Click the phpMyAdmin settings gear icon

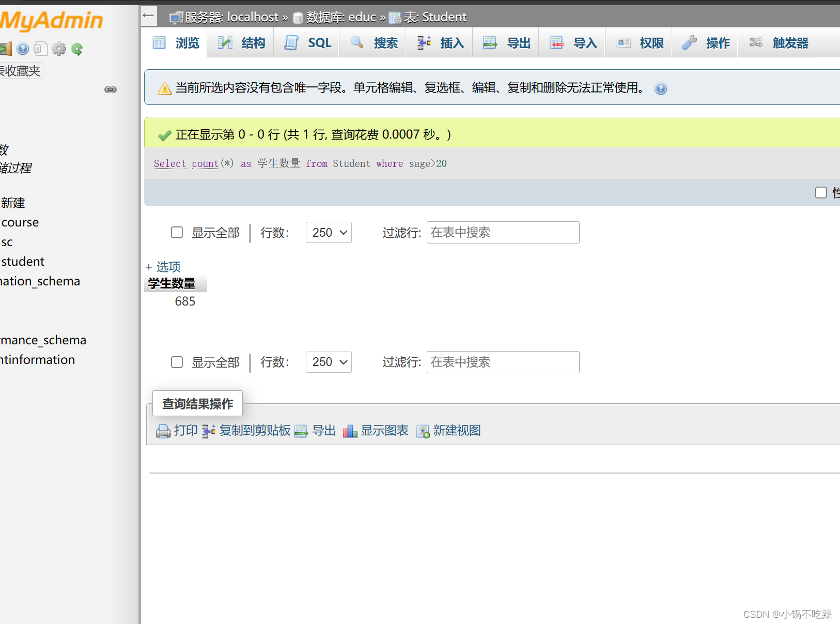(x=59, y=48)
